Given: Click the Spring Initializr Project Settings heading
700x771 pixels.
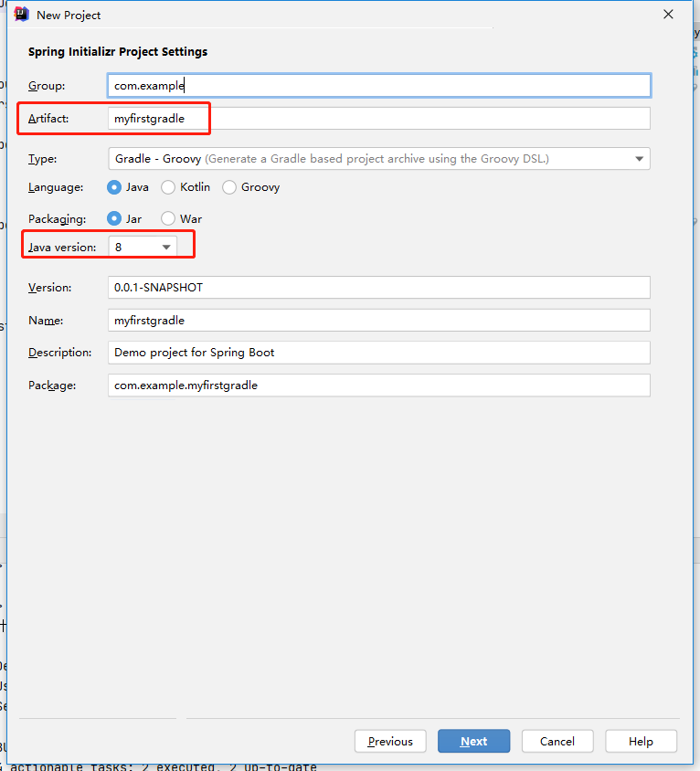Looking at the screenshot, I should click(118, 52).
